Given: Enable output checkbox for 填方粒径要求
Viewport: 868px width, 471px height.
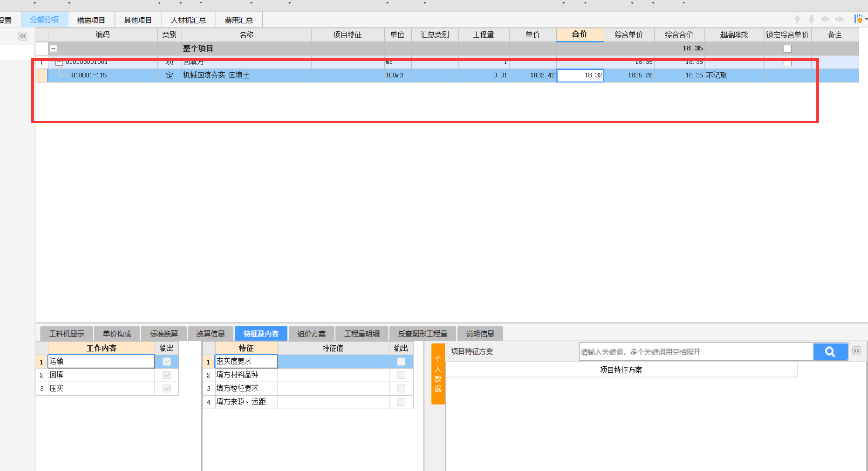Looking at the screenshot, I should click(401, 389).
